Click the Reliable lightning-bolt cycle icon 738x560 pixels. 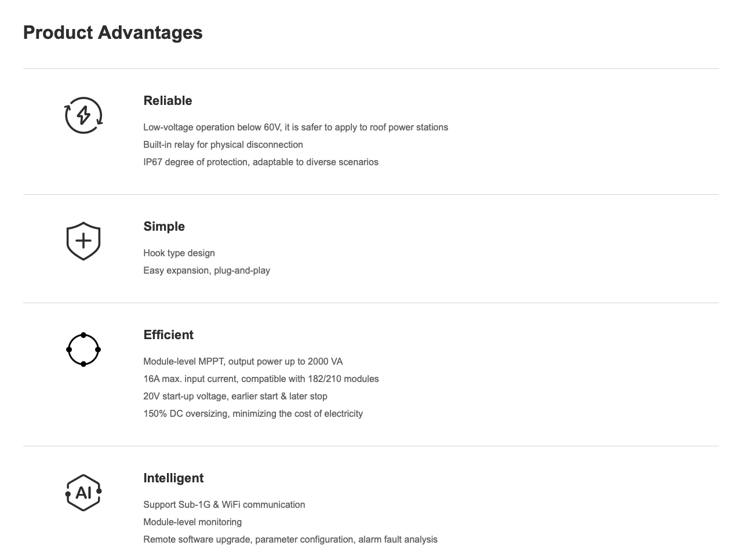83,115
